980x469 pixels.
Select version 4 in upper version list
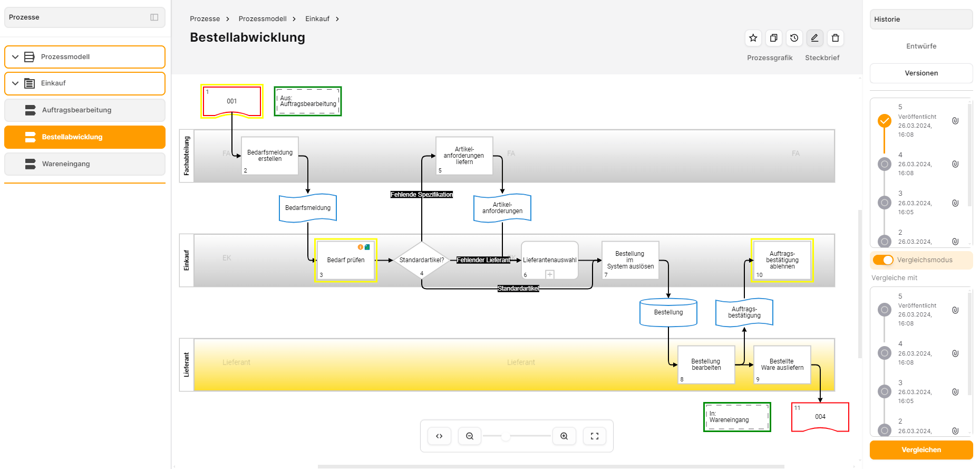[885, 164]
